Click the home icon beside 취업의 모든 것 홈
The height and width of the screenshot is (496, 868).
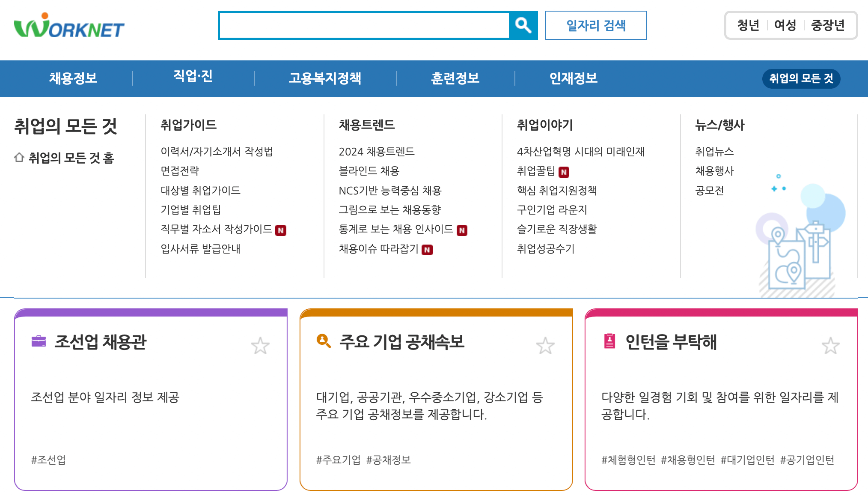tap(19, 157)
